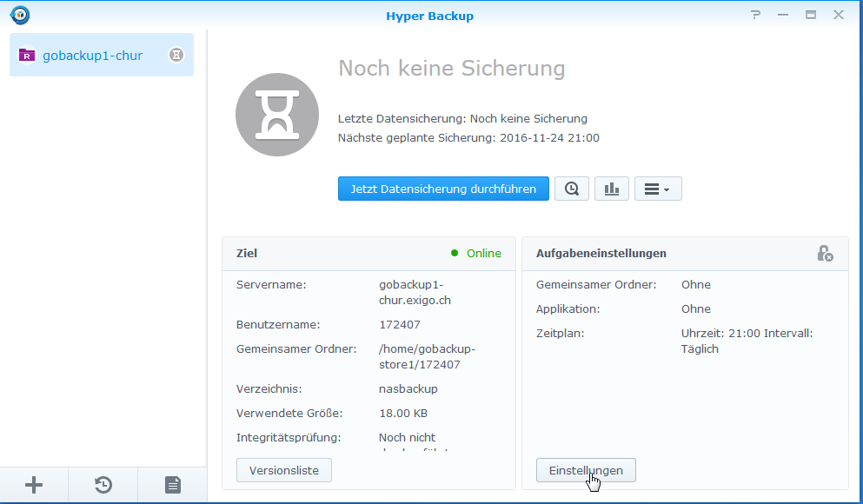Open the restore clock-arrow icon

pyautogui.click(x=103, y=485)
